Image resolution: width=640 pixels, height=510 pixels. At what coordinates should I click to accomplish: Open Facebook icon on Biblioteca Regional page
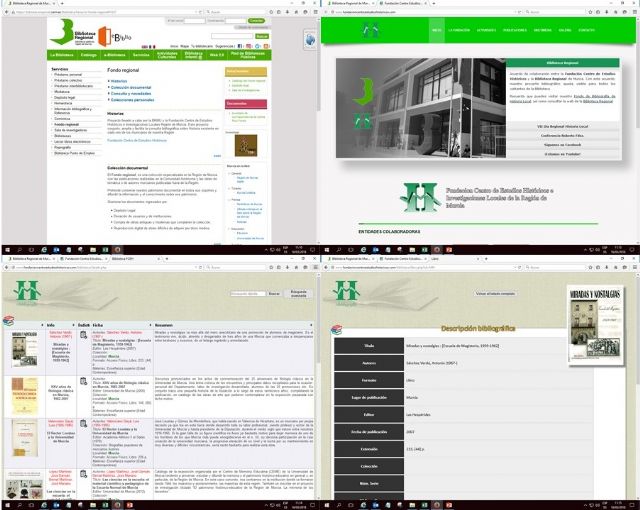click(240, 46)
